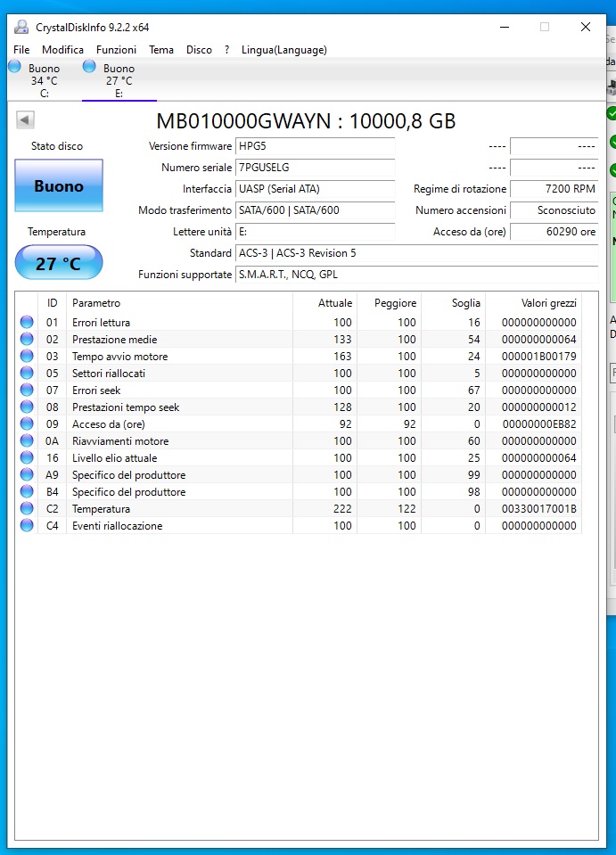
Task: Select the Eventi riallocazione parameter row
Action: (299, 525)
